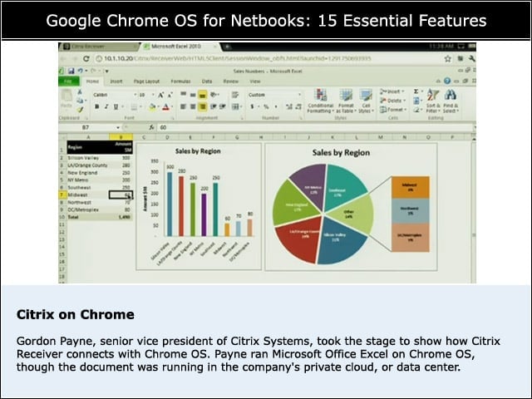Click Increase Decimal icon
The width and height of the screenshot is (532, 399).
click(288, 106)
